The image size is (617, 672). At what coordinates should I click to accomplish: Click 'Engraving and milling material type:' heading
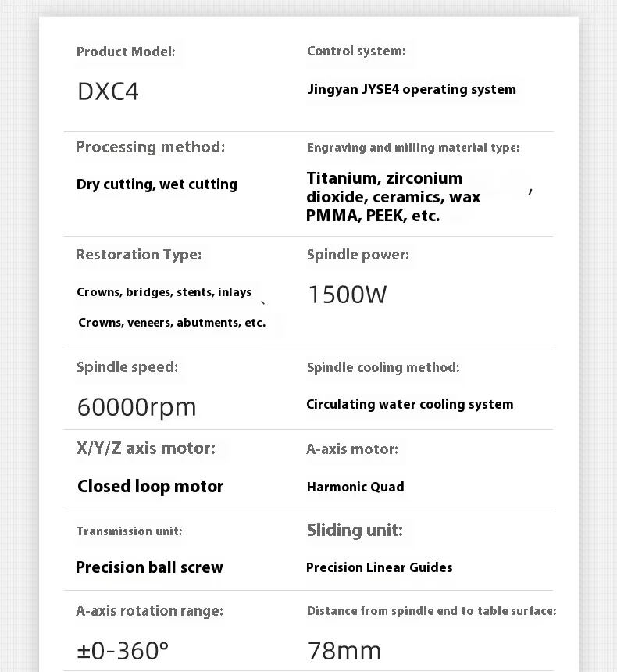413,147
